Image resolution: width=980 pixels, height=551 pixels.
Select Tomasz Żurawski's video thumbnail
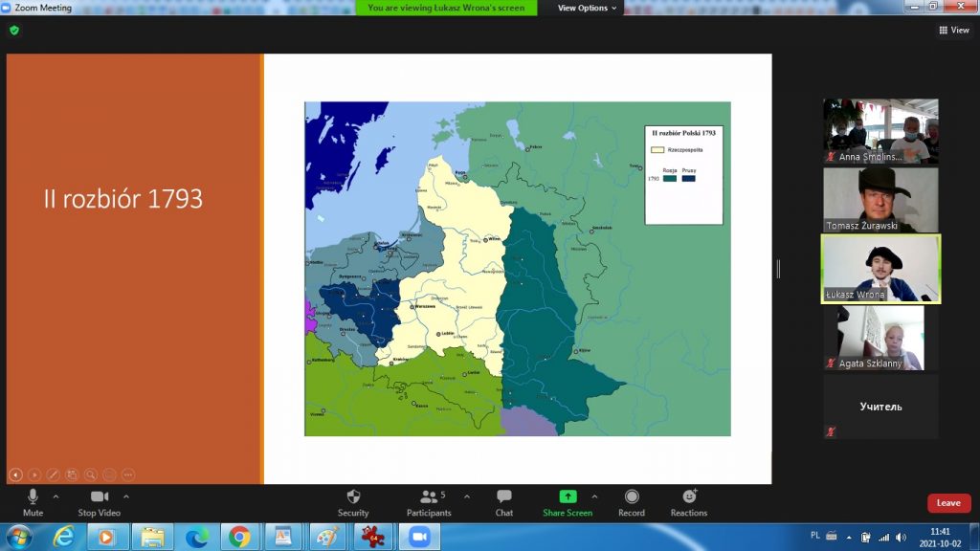[x=880, y=200]
